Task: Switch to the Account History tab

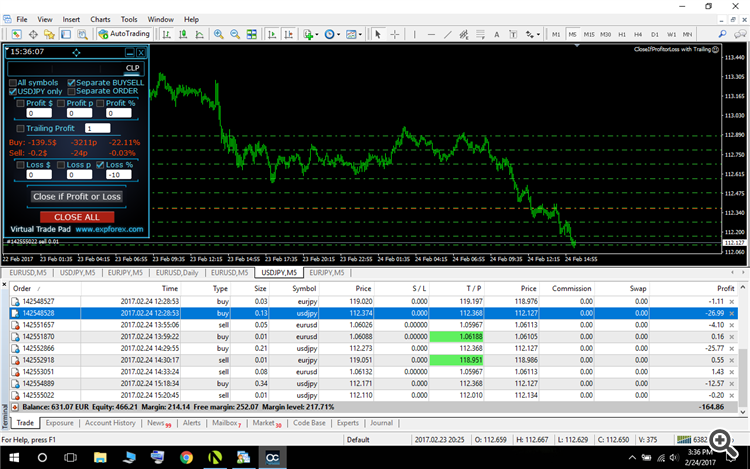Action: (110, 423)
